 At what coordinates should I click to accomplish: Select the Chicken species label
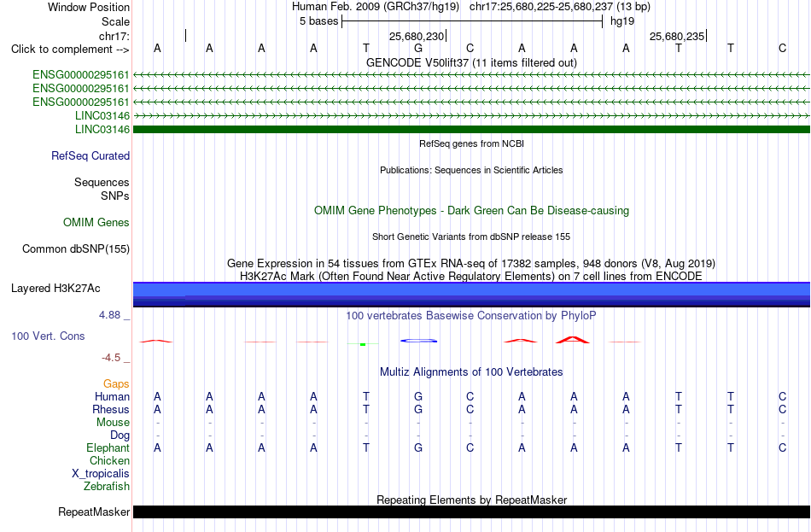pyautogui.click(x=109, y=460)
